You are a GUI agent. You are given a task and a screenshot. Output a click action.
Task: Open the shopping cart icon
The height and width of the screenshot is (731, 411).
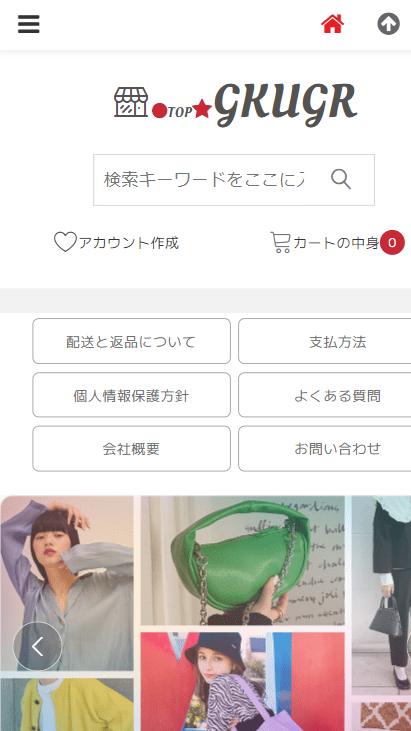click(281, 242)
